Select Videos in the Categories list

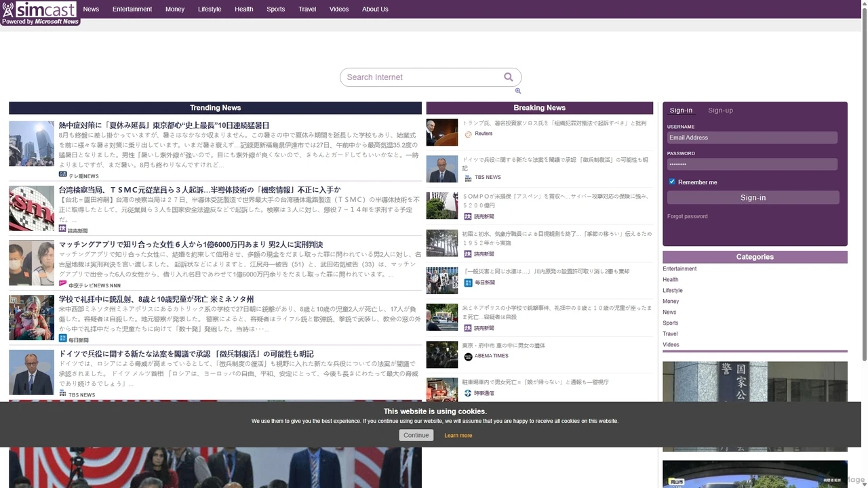(x=671, y=345)
